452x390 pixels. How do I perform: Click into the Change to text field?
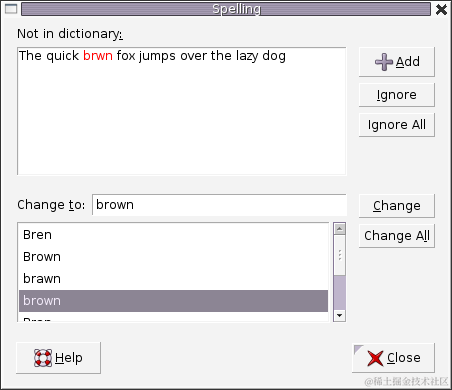pyautogui.click(x=219, y=205)
